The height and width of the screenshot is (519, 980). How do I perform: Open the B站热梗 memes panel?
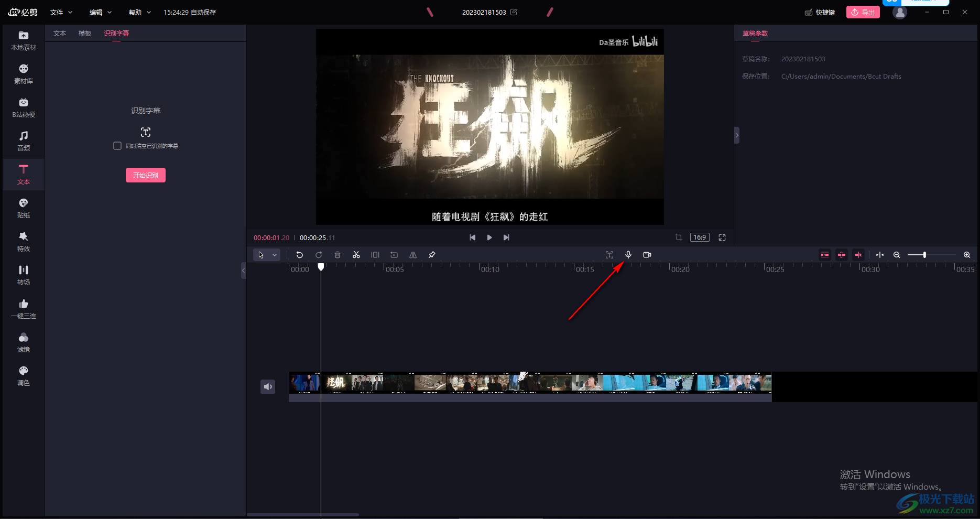tap(24, 108)
